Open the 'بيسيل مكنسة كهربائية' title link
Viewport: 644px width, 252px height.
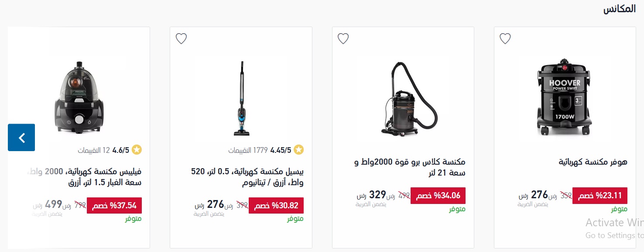pyautogui.click(x=247, y=177)
